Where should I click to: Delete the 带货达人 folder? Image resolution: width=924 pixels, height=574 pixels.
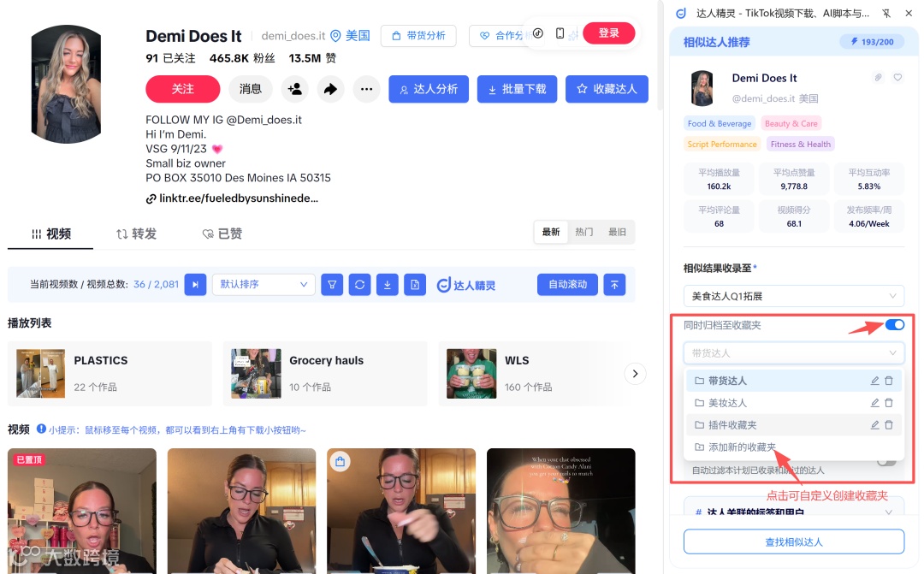[x=889, y=381]
